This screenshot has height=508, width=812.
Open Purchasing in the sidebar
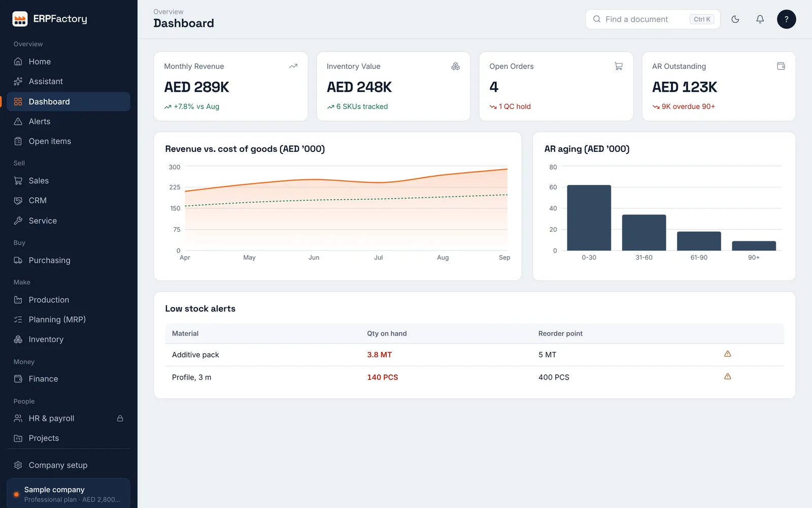69,261
